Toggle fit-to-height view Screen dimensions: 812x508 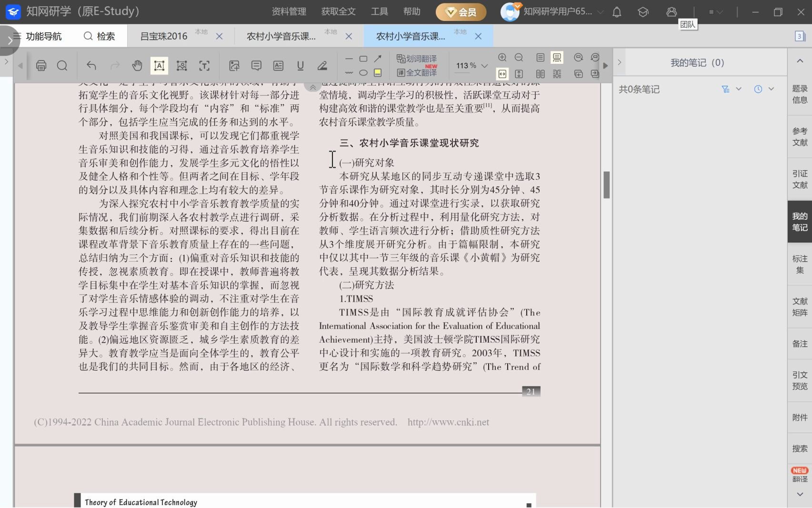[519, 74]
